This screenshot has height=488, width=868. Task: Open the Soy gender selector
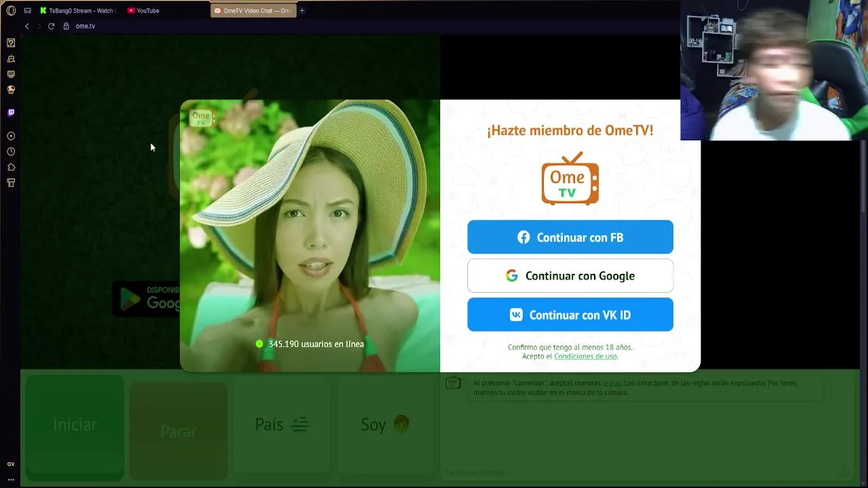coord(385,425)
